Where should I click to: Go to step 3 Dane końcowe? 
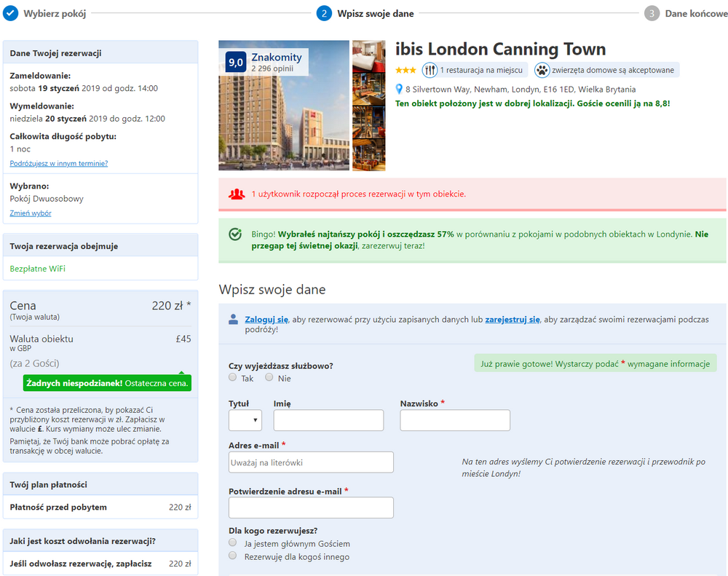coord(687,13)
